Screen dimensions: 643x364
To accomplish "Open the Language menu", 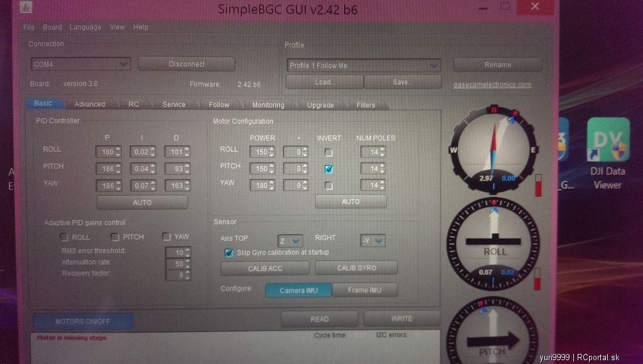I will pos(85,27).
